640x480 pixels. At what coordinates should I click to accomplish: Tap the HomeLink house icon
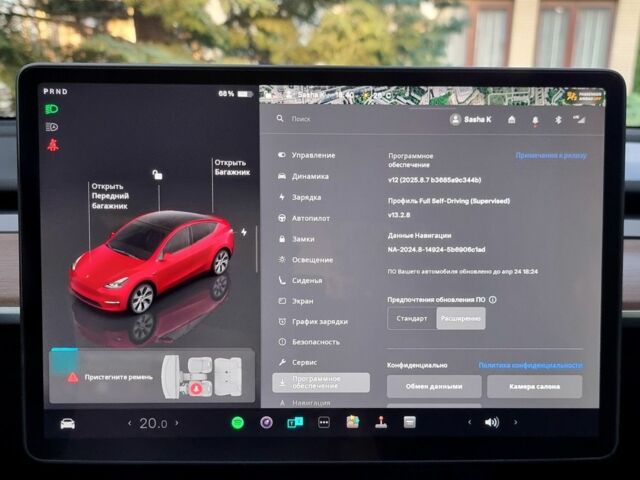tap(511, 120)
